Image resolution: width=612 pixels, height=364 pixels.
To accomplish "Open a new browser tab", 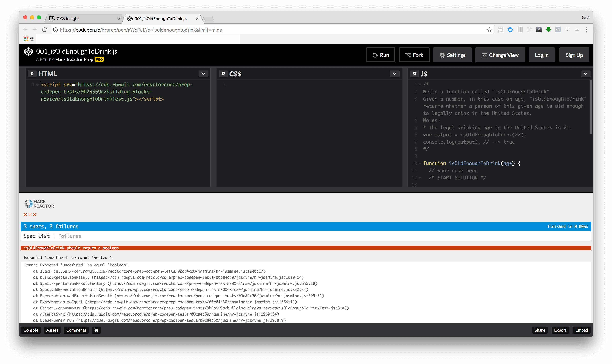I will coord(209,19).
